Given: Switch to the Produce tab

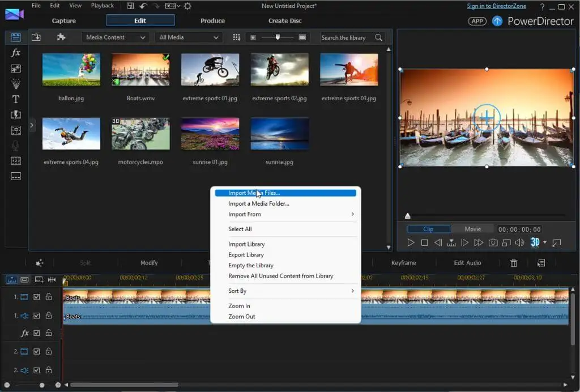Looking at the screenshot, I should pyautogui.click(x=212, y=20).
